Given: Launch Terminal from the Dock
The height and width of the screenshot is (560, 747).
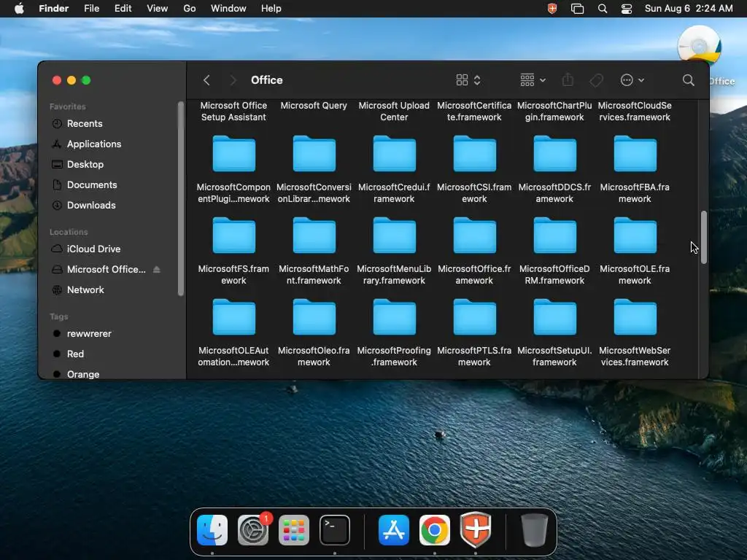Looking at the screenshot, I should coord(335,530).
